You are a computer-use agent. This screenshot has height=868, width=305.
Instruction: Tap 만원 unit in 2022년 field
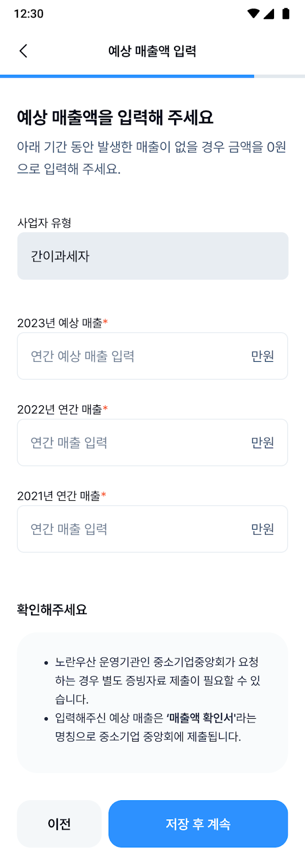point(263,443)
